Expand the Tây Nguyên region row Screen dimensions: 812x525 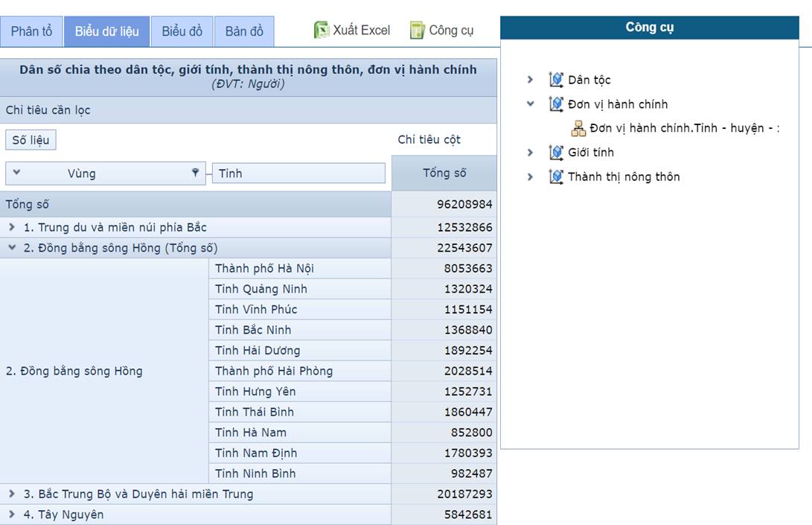[12, 515]
